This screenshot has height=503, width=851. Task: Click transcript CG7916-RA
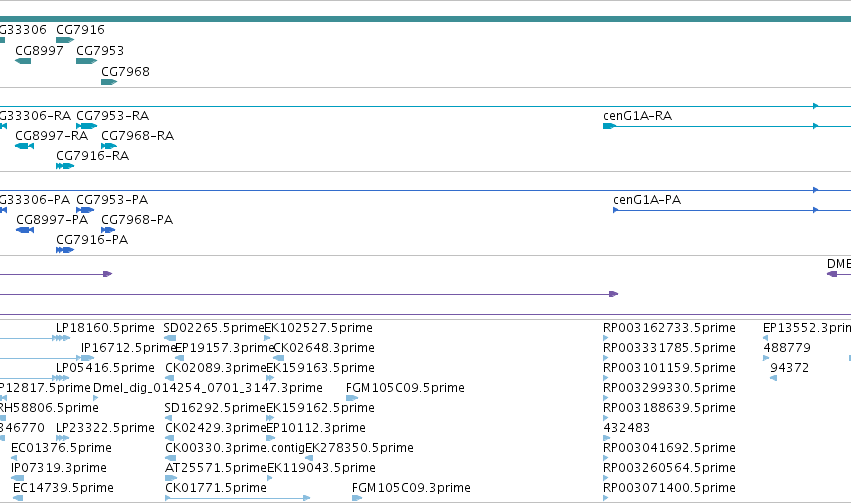(x=92, y=156)
